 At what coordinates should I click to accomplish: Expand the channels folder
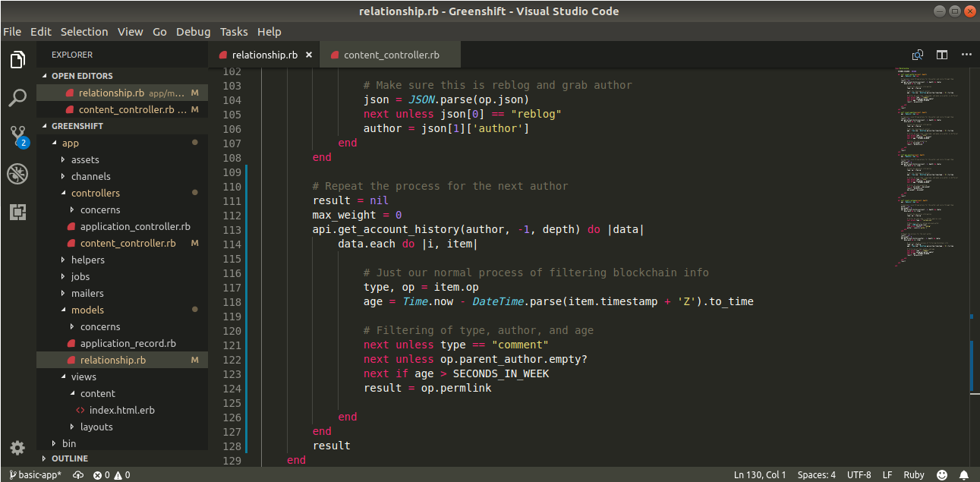pyautogui.click(x=122, y=176)
